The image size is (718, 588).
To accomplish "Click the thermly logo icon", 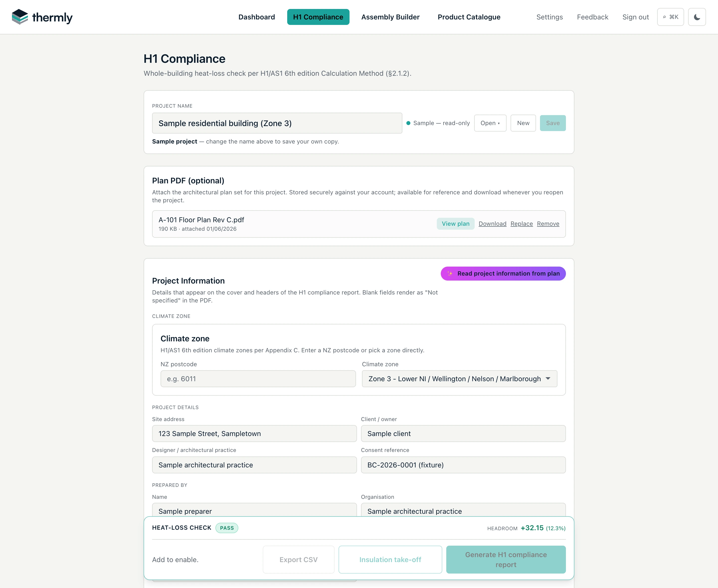I will click(20, 17).
